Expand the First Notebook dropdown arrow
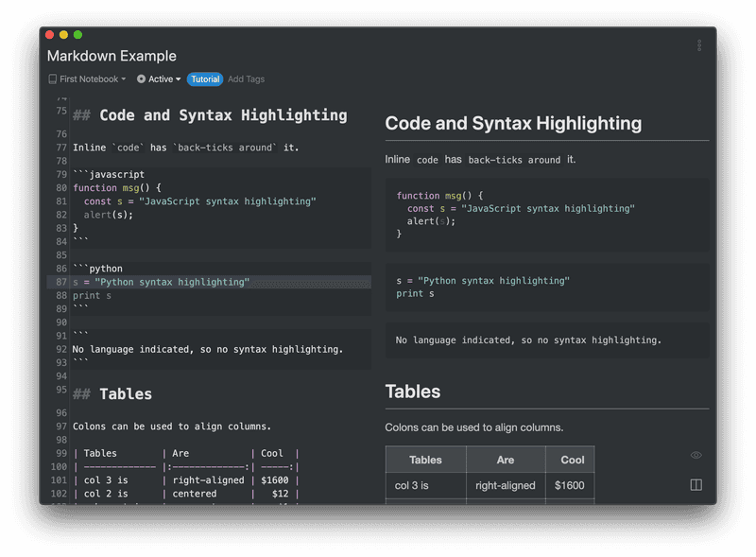Image resolution: width=756 pixels, height=557 pixels. 125,79
